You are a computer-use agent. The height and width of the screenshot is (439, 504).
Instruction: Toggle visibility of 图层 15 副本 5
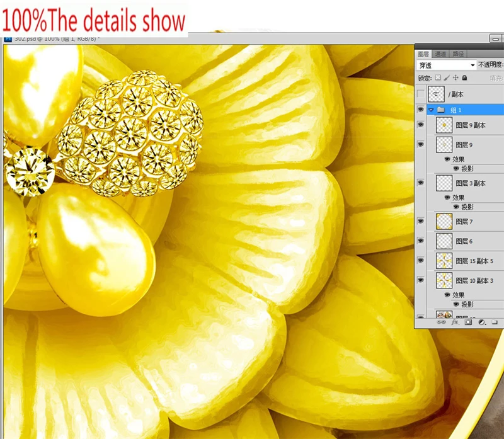pos(420,260)
